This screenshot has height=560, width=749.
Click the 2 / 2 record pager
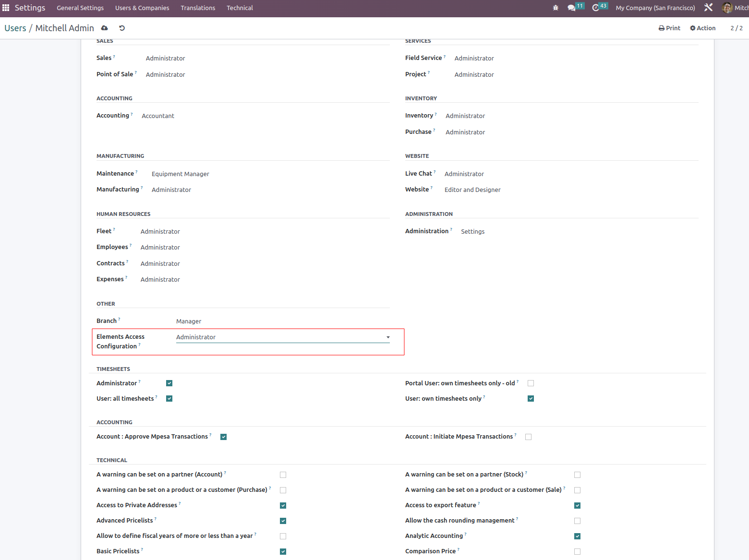click(737, 28)
